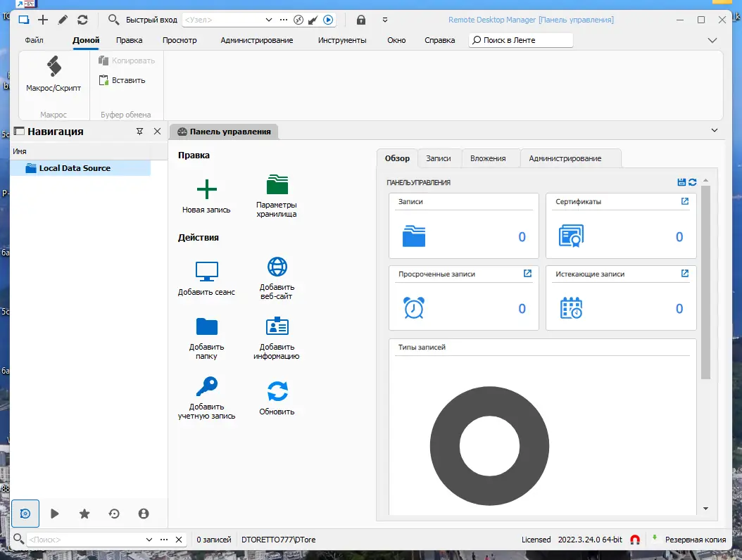Open Параметры хранилища folder icon
Viewport: 742px width, 560px height.
click(x=277, y=184)
